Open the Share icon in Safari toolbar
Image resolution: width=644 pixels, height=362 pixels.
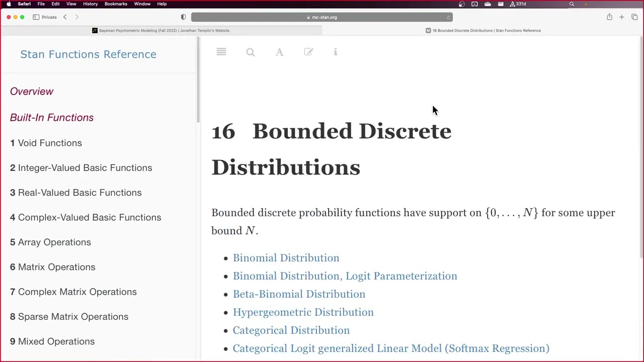click(x=609, y=17)
